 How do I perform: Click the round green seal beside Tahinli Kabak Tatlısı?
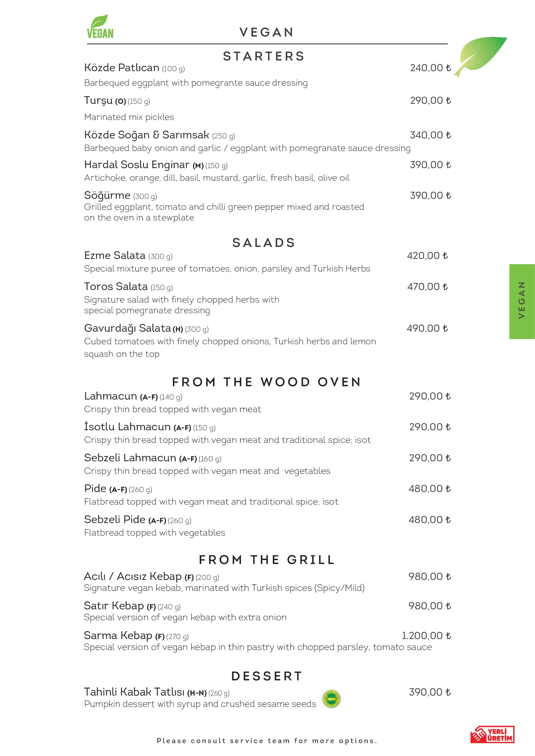(x=332, y=698)
